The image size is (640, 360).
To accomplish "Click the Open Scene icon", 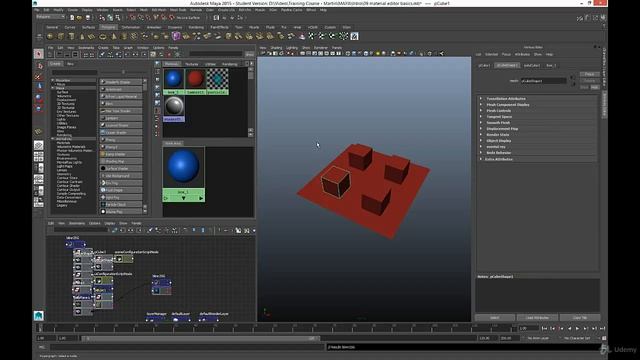I will 79,18.
